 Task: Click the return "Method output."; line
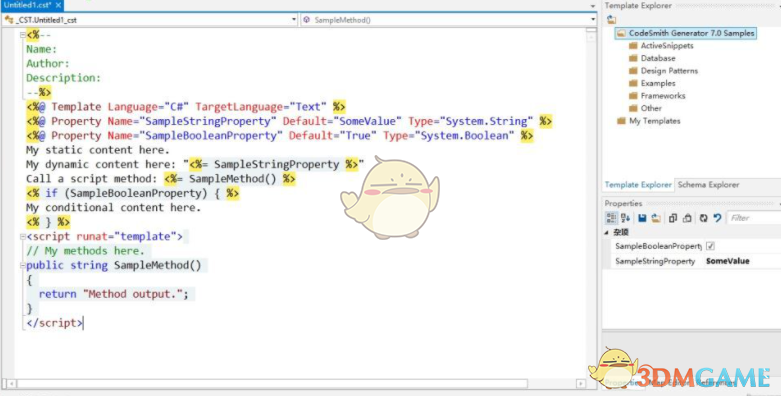click(114, 294)
